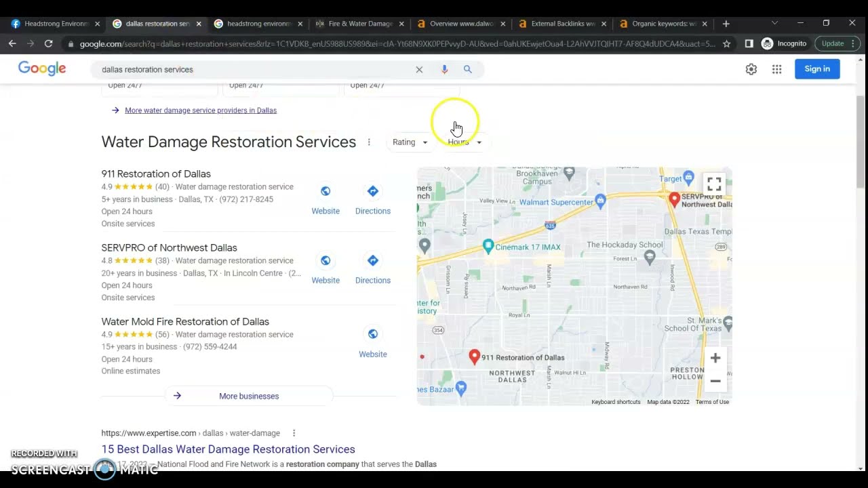Viewport: 868px width, 488px height.
Task: Click the browser address bar URL
Action: [x=397, y=44]
